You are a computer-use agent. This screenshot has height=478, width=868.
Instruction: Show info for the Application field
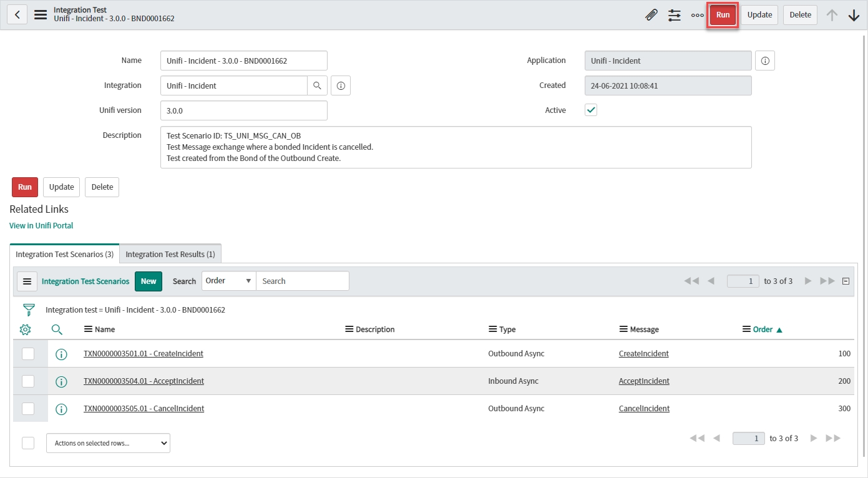(764, 61)
